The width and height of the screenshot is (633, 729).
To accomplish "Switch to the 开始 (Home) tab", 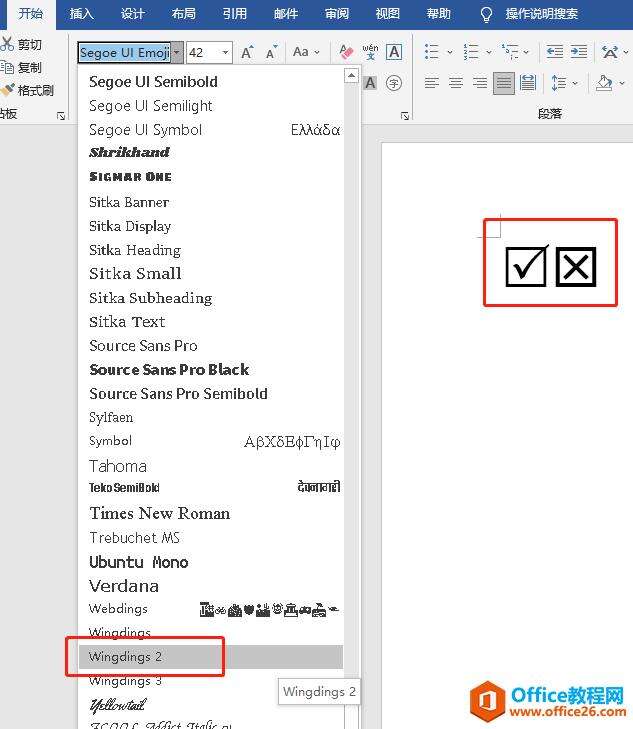I will tap(31, 14).
